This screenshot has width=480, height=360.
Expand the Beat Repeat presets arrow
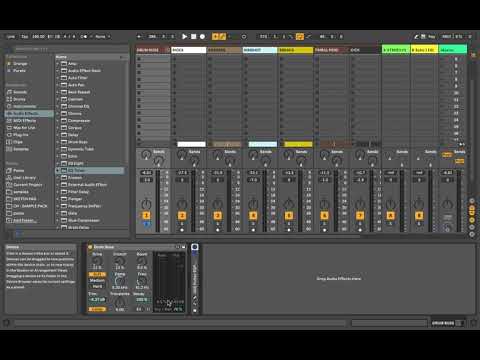coord(58,92)
